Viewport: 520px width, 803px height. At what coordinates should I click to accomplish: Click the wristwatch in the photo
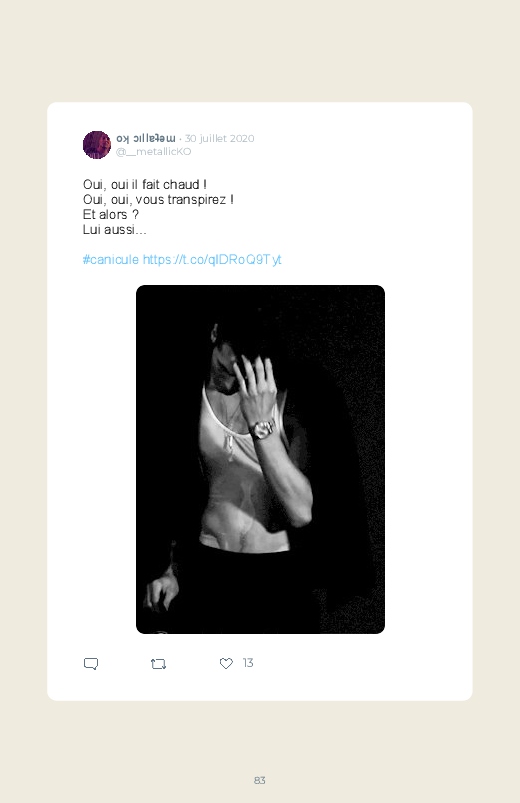click(263, 430)
